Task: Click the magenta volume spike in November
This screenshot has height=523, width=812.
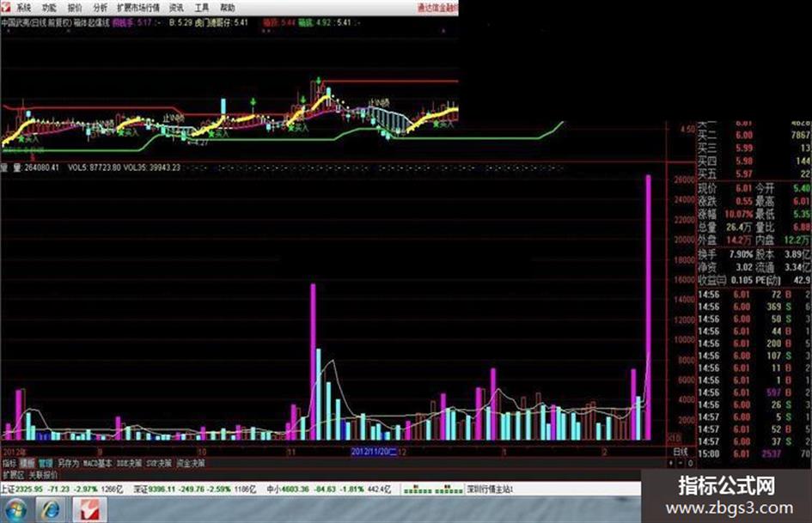Action: click(x=313, y=362)
